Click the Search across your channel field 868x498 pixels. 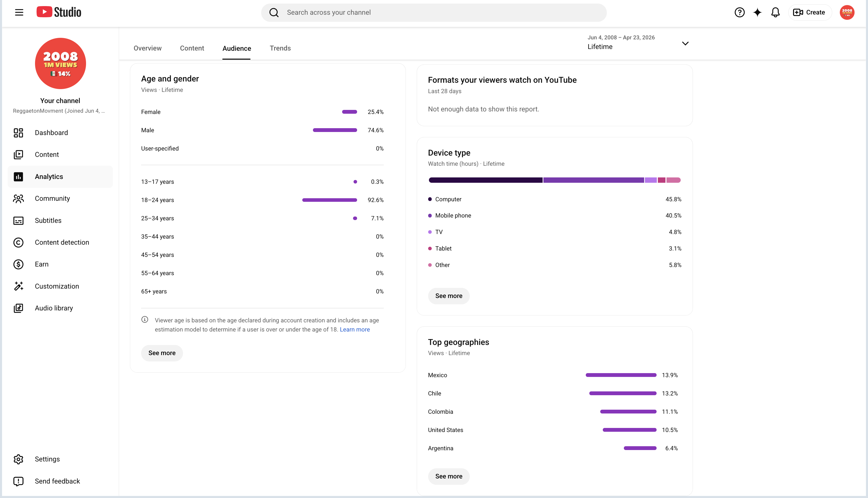coord(434,13)
